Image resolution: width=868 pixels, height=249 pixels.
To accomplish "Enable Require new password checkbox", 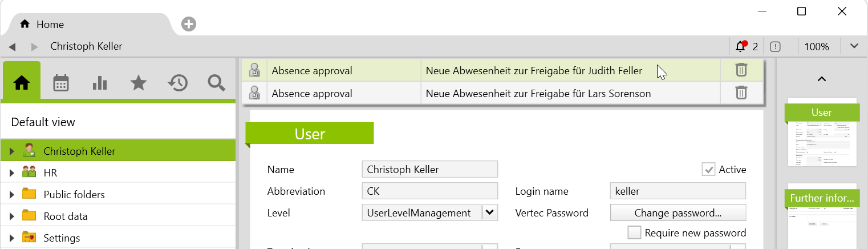I will tap(634, 233).
